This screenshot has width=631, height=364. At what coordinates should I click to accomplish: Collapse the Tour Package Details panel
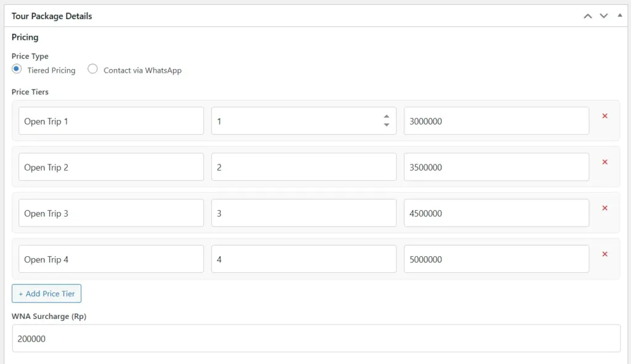[x=619, y=15]
